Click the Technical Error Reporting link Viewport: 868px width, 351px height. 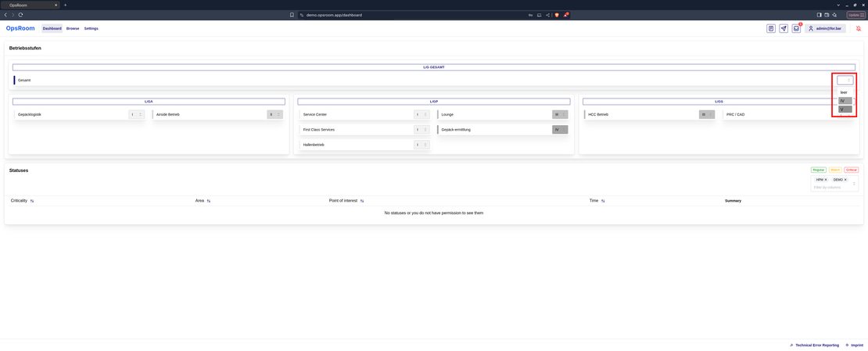814,345
